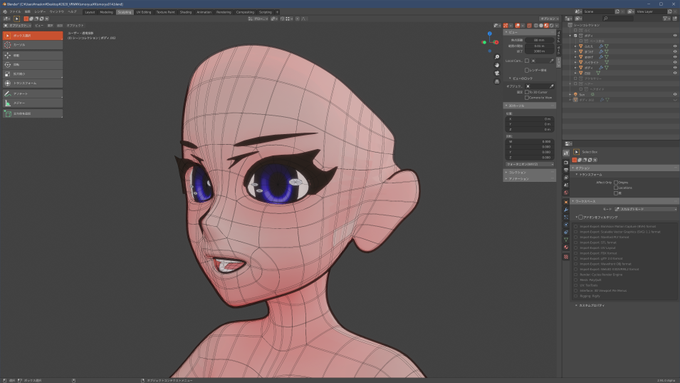Viewport: 680px width, 383px height.
Task: Switch viewport to solid shading
Action: tap(541, 26)
